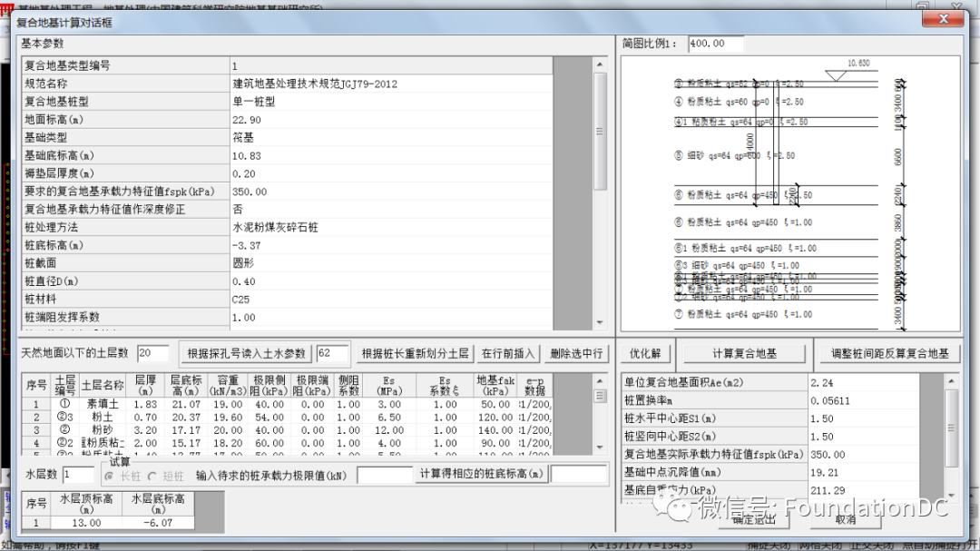Click 在行前插入 to insert a row
The height and width of the screenshot is (551, 980).
click(508, 353)
